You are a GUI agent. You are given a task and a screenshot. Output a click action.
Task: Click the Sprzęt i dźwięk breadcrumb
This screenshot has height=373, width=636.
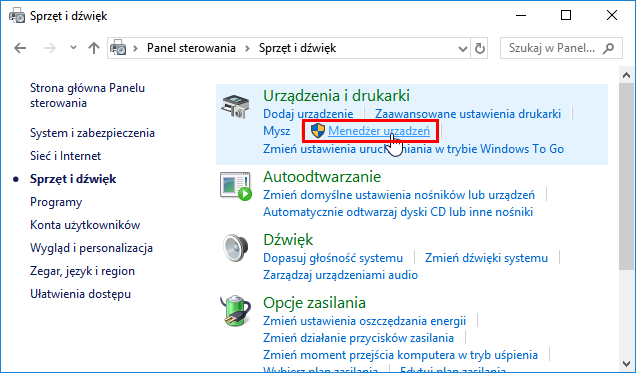coord(297,48)
